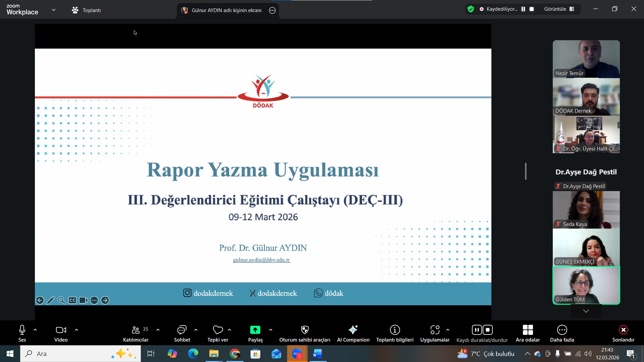The width and height of the screenshot is (644, 362).
Task: Go to next slide arrow
Action: click(105, 300)
